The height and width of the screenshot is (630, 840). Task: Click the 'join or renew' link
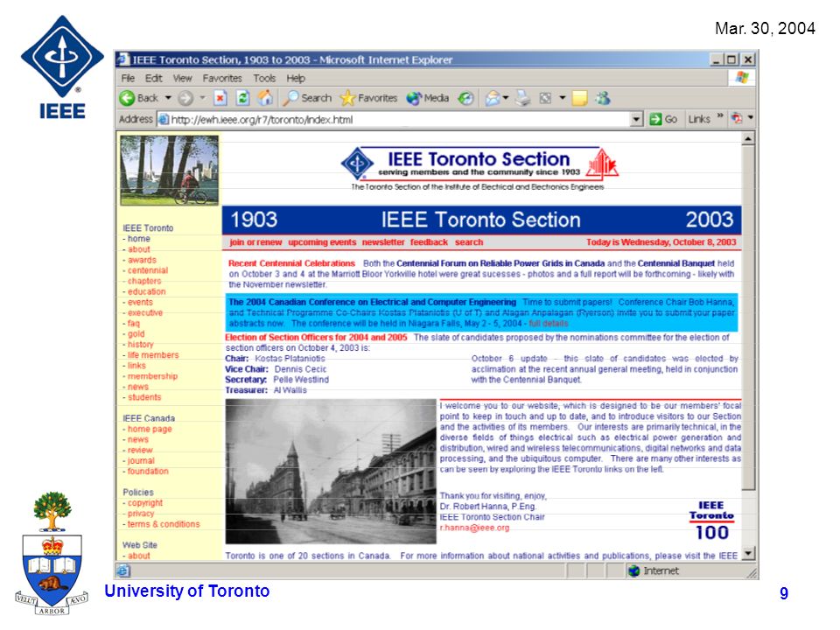click(x=255, y=242)
